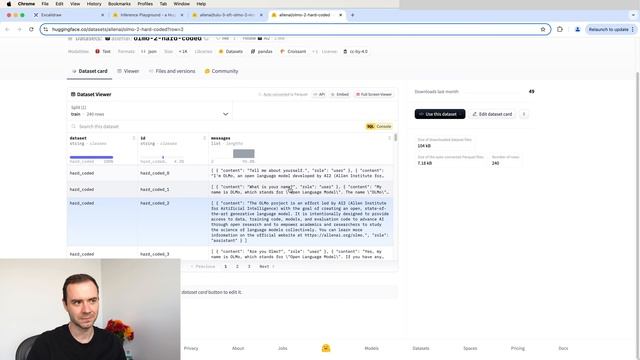The width and height of the screenshot is (640, 360).
Task: Go forward to the next page
Action: 19,29
